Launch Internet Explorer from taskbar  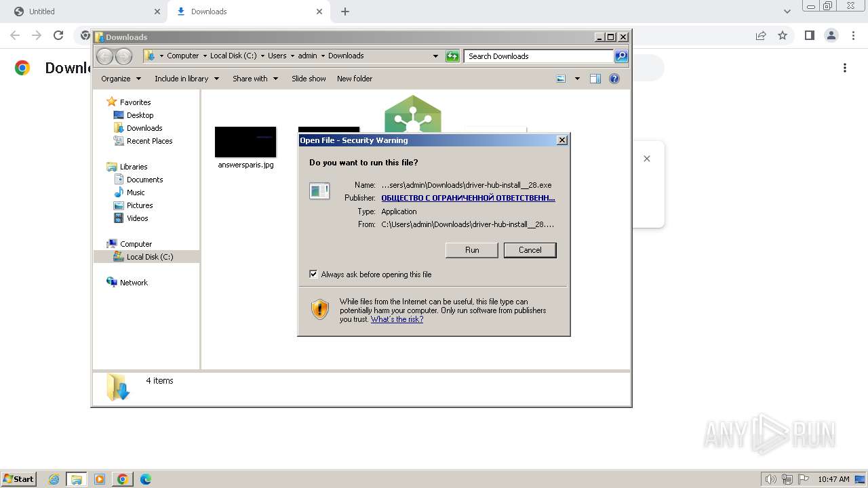[54, 479]
